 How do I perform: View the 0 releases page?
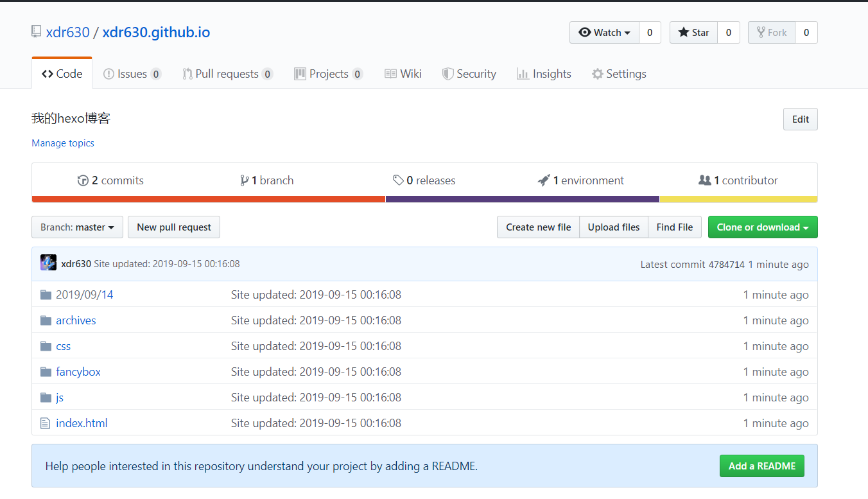click(x=424, y=180)
